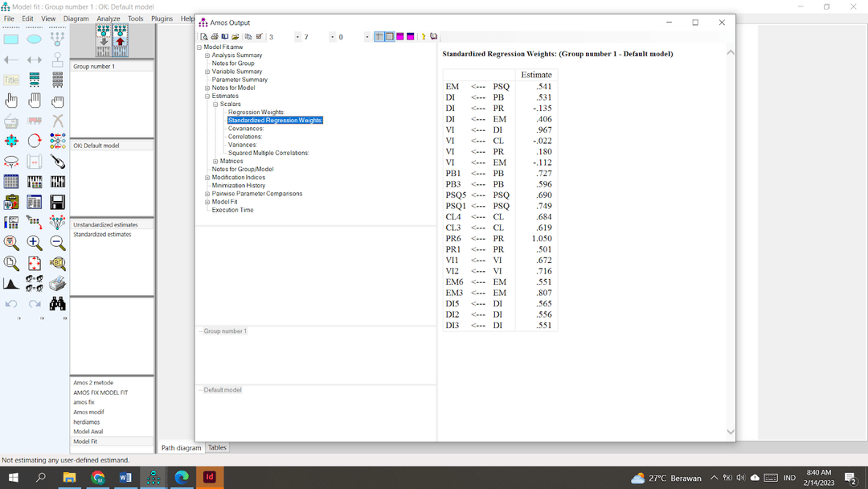The height and width of the screenshot is (489, 868).
Task: Click the open folder icon in Amos Output
Action: click(x=235, y=36)
